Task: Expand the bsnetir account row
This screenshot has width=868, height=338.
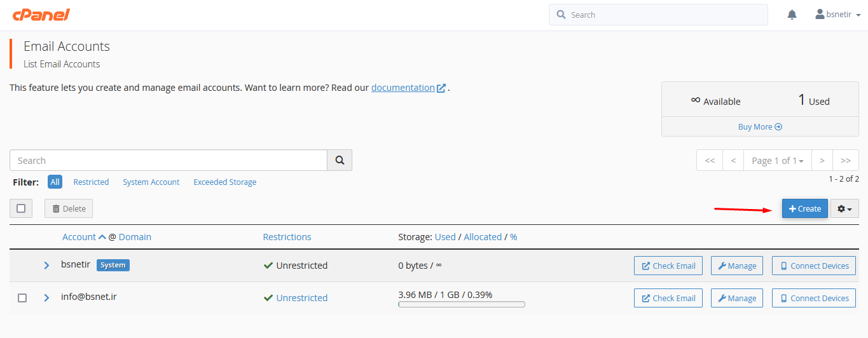Action: coord(46,266)
